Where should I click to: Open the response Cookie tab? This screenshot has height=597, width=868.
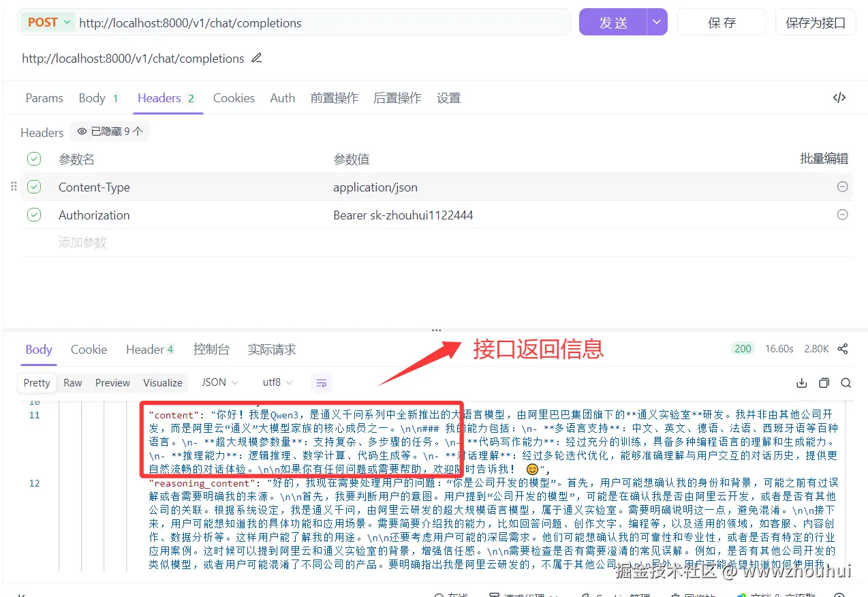89,350
